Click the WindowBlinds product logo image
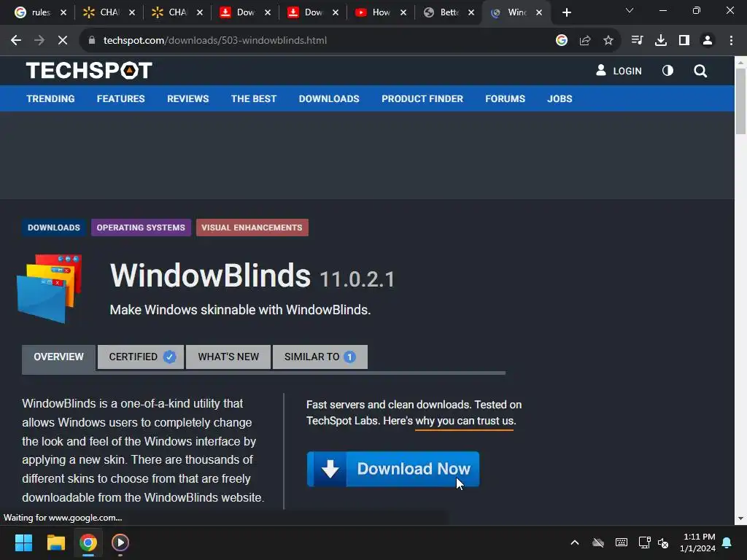The image size is (747, 560). tap(50, 289)
